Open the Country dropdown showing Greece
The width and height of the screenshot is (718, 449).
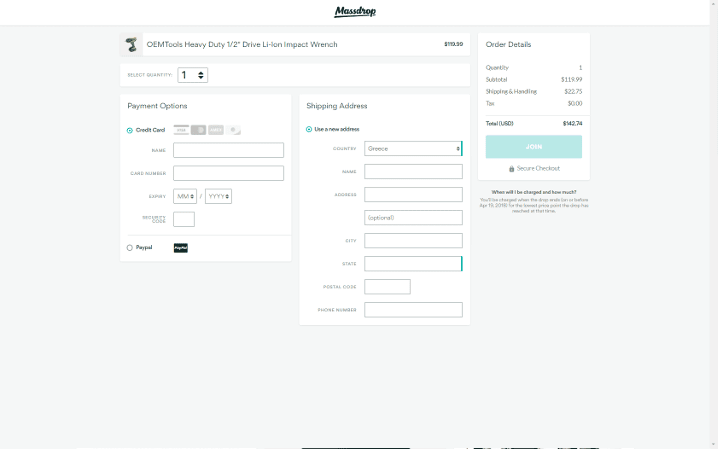[x=413, y=149]
